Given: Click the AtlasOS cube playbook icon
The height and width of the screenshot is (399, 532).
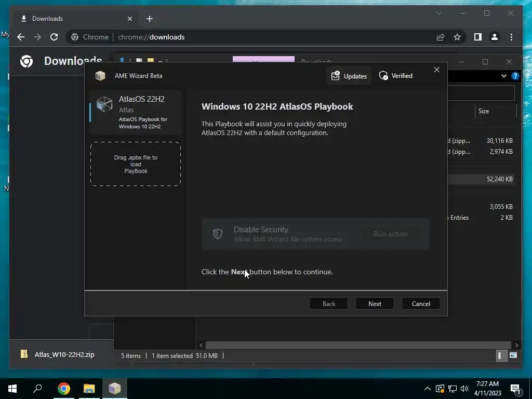Looking at the screenshot, I should [x=104, y=104].
